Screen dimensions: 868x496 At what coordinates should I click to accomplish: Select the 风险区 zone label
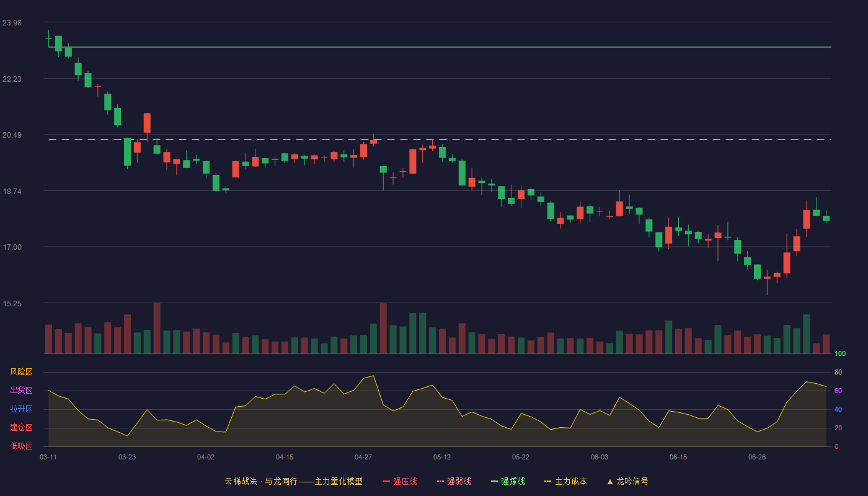coord(22,372)
